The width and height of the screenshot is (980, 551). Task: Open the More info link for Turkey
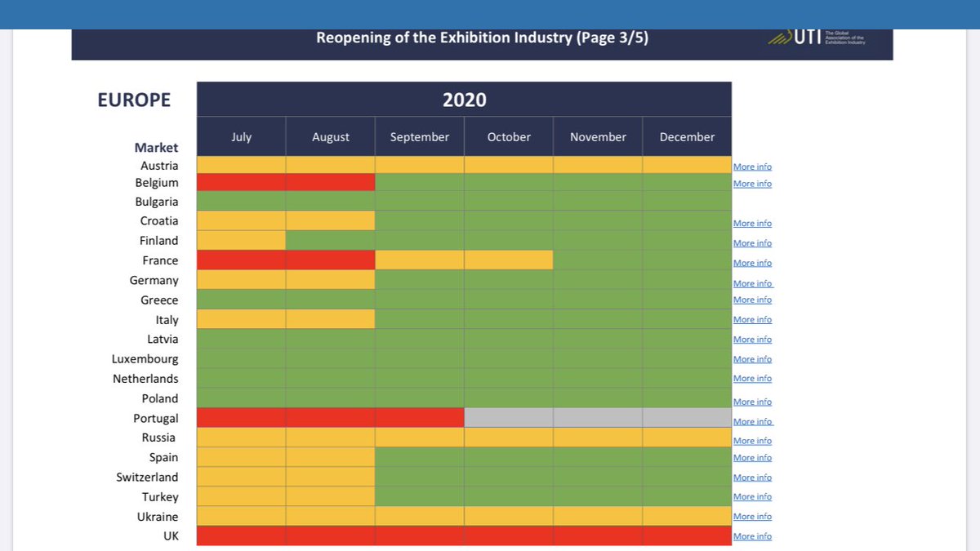coord(752,496)
